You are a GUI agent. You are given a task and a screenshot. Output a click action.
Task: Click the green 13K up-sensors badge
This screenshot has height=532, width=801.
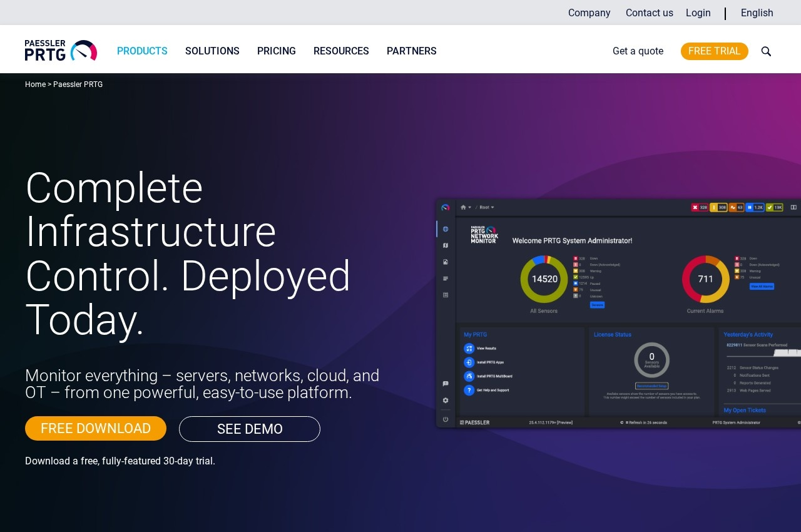coord(775,207)
